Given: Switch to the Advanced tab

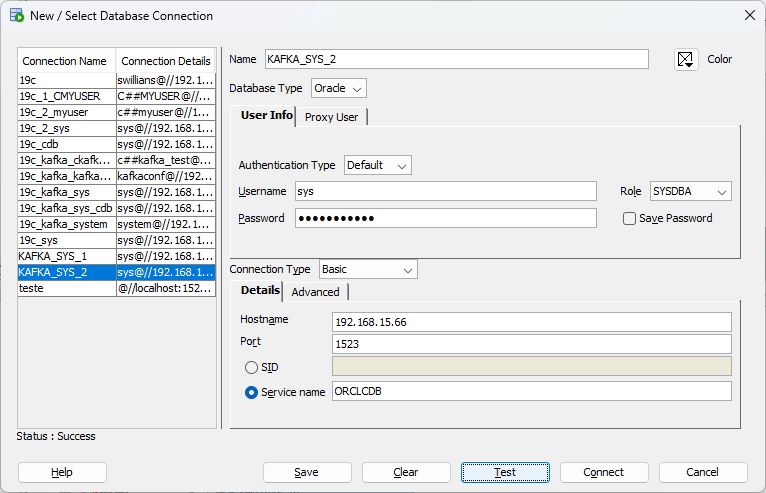Looking at the screenshot, I should point(315,292).
